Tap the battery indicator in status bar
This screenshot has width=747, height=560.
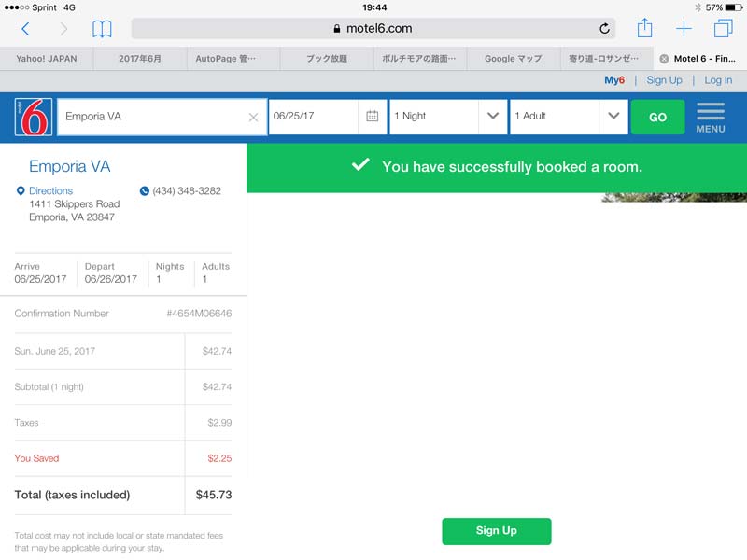[x=734, y=7]
